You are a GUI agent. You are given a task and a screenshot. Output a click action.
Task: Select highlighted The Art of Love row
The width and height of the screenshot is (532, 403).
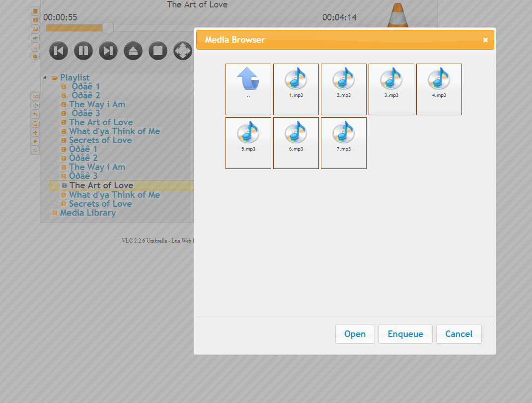point(122,185)
